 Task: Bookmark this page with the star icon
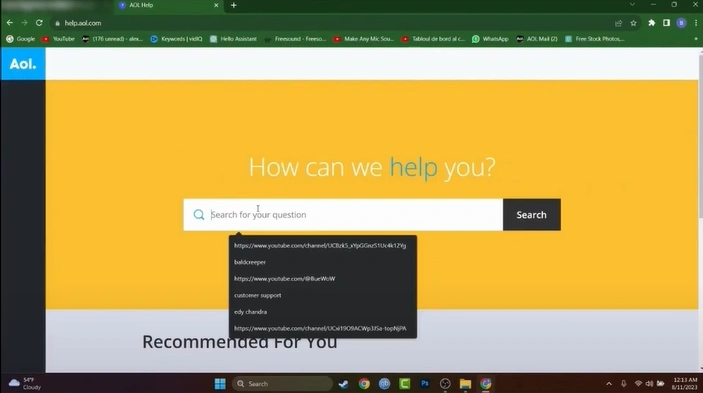click(x=633, y=23)
